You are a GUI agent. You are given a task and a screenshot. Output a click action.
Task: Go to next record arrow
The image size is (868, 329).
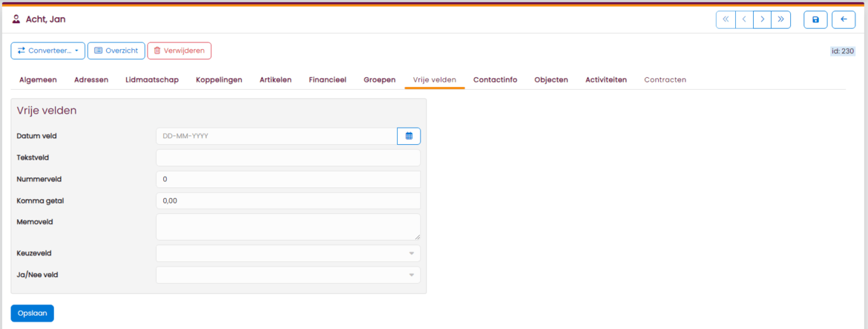point(762,19)
